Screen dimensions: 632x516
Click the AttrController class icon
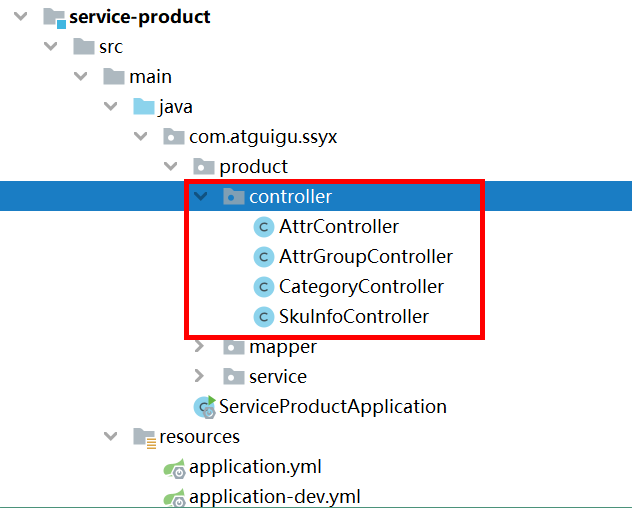click(x=264, y=227)
